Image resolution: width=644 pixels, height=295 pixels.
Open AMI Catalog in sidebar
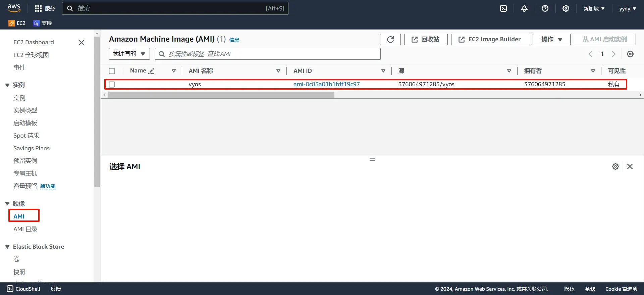pos(25,229)
